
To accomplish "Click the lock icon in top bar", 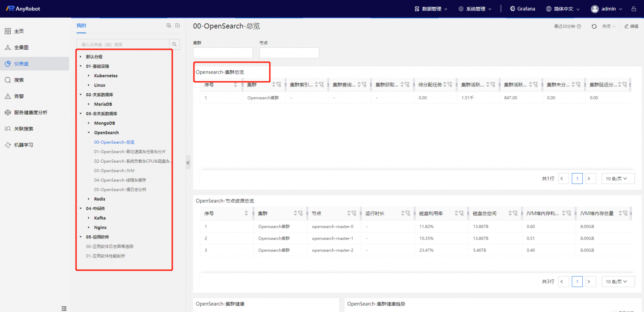I will [634, 9].
